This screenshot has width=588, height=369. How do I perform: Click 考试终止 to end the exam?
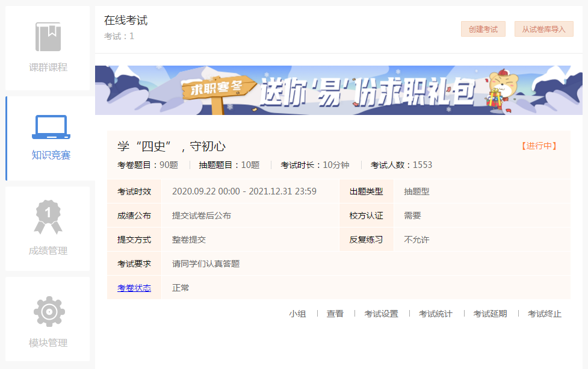point(545,314)
